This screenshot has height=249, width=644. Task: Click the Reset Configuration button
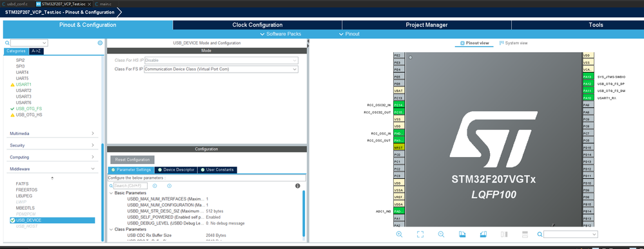pyautogui.click(x=132, y=160)
